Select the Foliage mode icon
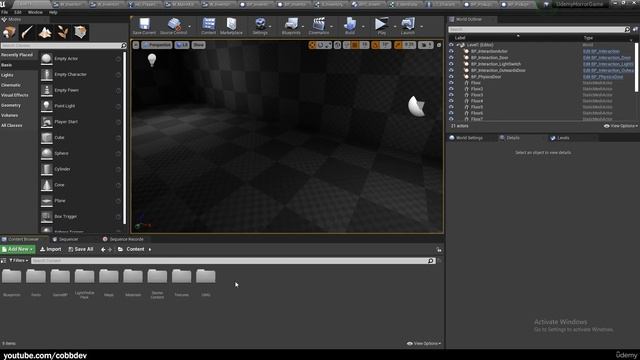The image size is (640, 360). (62, 32)
